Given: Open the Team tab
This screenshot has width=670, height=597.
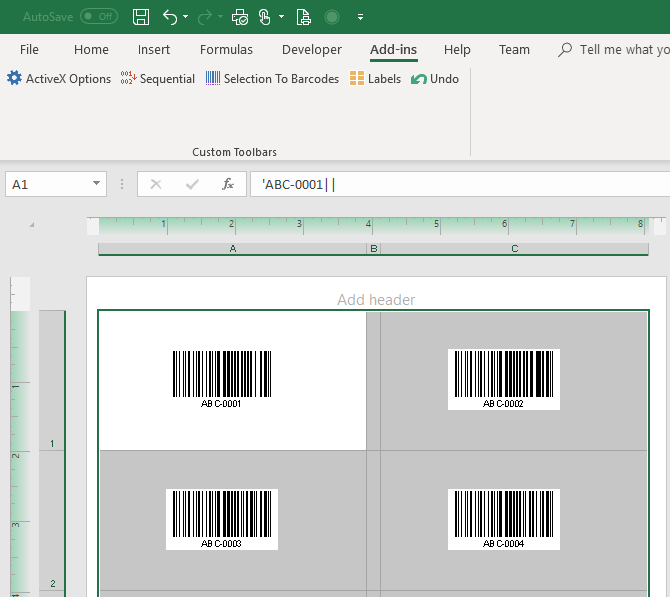Looking at the screenshot, I should [514, 50].
